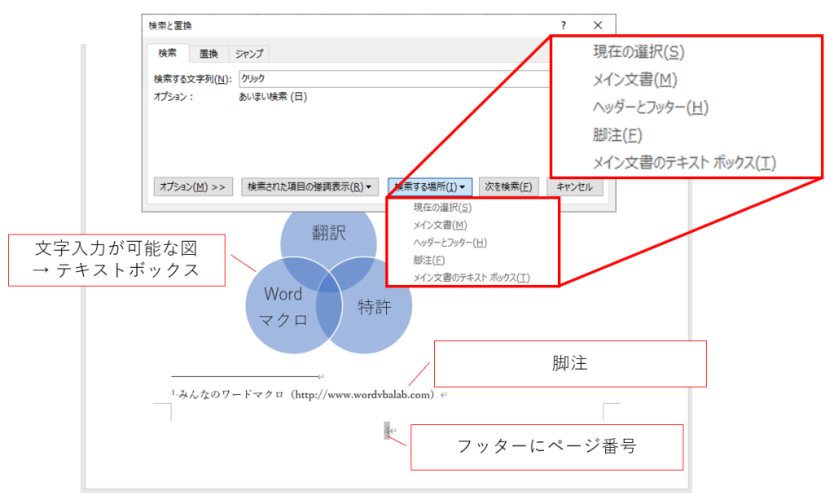The width and height of the screenshot is (834, 504).
Task: Choose 現在の選択(S) in the small dropdown list
Action: click(442, 208)
